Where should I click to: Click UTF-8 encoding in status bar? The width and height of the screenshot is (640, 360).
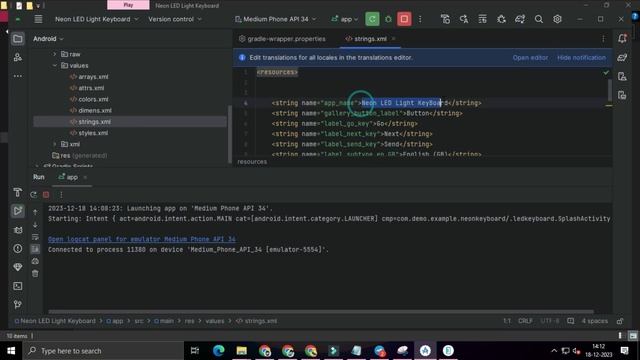pyautogui.click(x=550, y=321)
